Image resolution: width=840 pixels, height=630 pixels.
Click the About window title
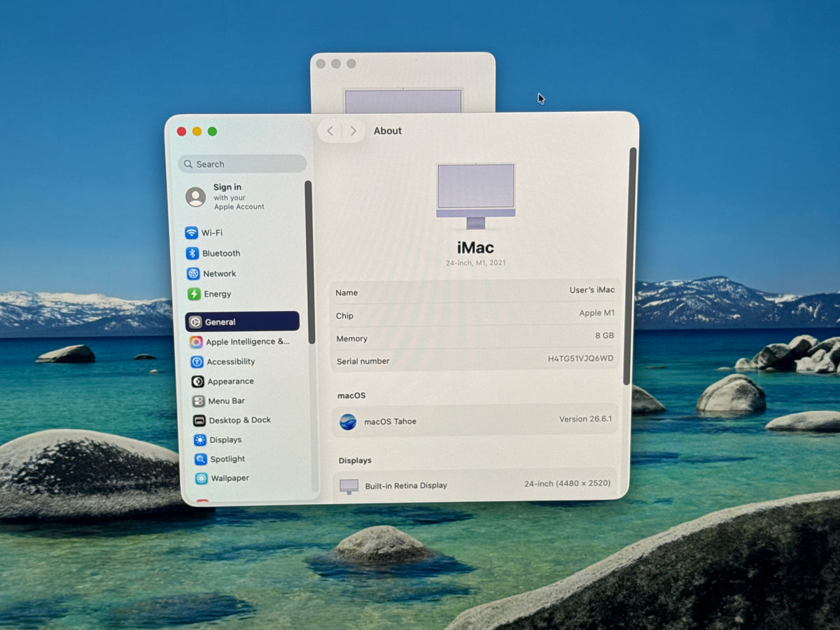tap(388, 131)
